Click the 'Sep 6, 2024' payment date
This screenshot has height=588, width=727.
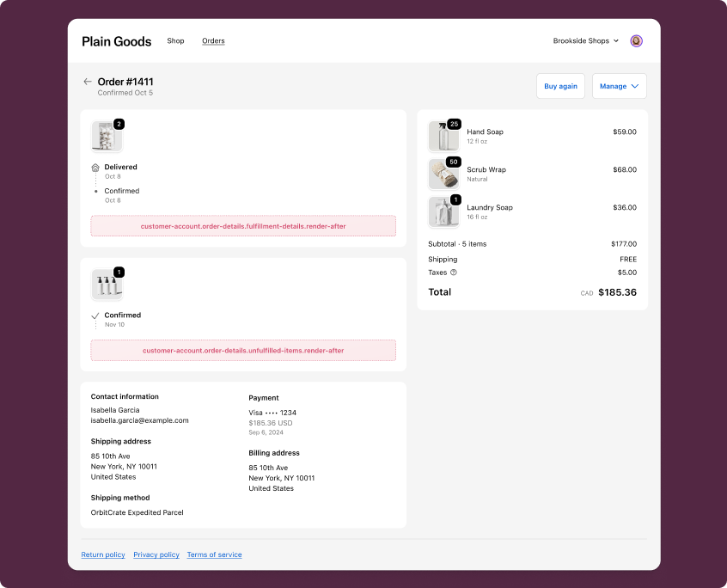point(266,432)
